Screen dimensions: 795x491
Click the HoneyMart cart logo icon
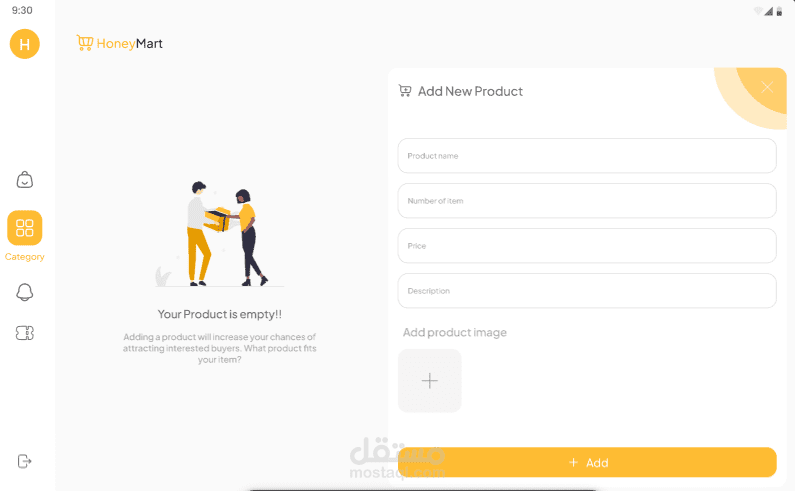coord(85,43)
